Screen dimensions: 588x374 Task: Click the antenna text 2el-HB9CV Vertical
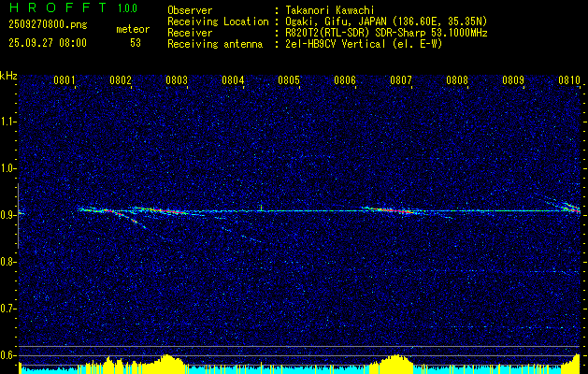(x=336, y=44)
